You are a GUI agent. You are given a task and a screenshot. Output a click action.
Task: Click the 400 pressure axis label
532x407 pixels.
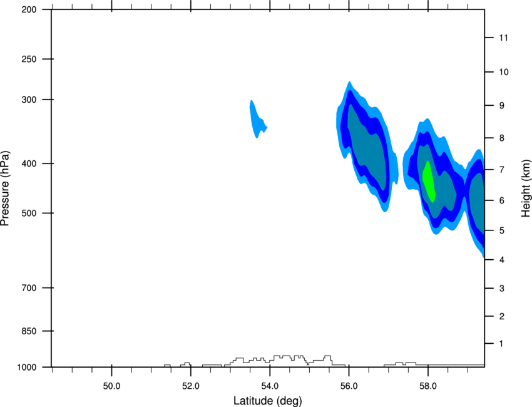point(29,163)
